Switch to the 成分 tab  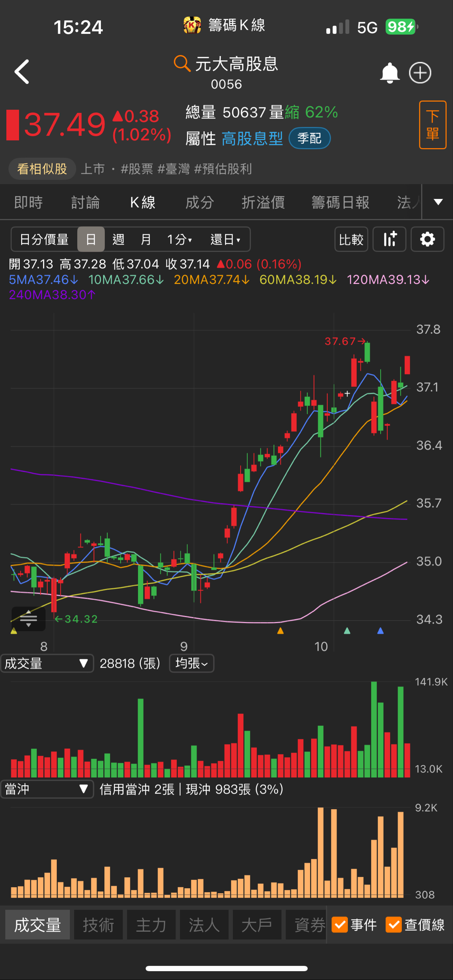(x=199, y=202)
